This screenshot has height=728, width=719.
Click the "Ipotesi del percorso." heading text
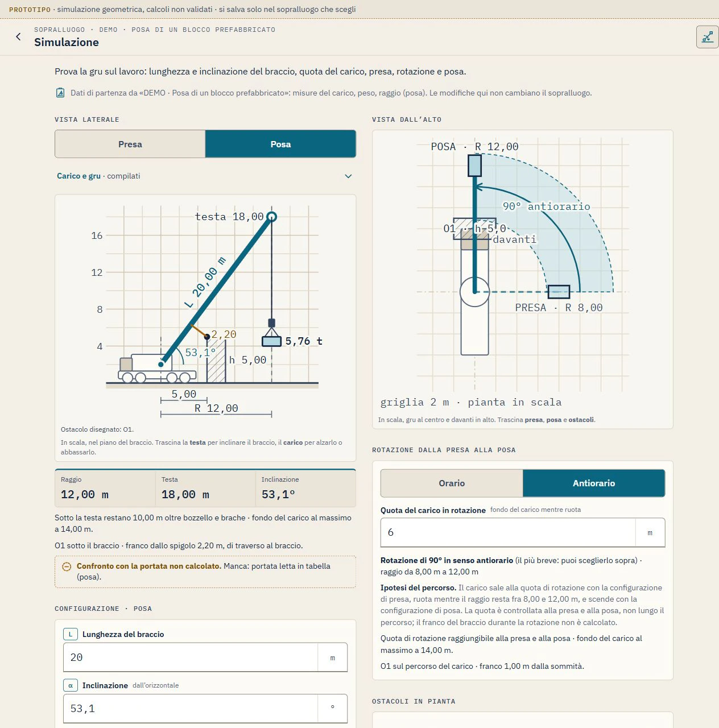tap(419, 588)
